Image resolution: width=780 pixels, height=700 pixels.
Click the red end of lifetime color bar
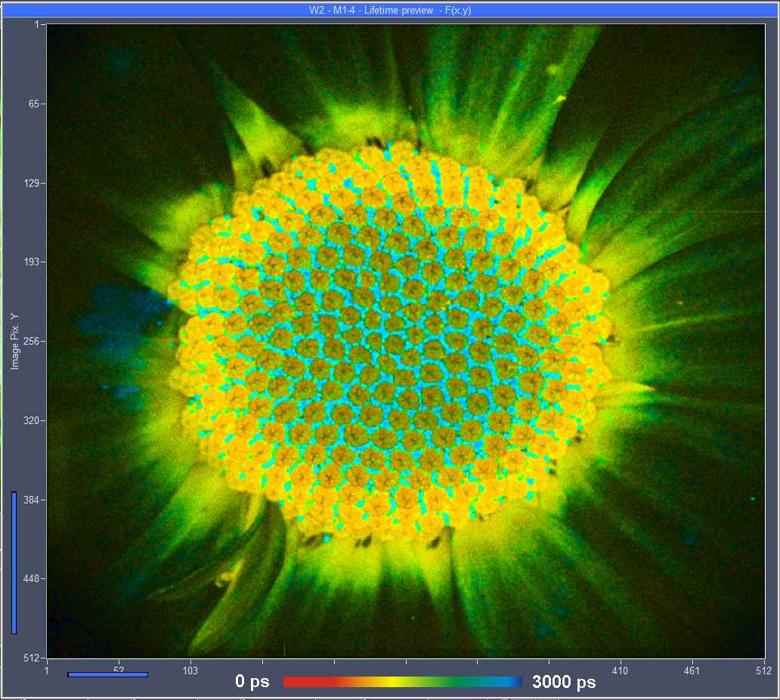pos(291,682)
